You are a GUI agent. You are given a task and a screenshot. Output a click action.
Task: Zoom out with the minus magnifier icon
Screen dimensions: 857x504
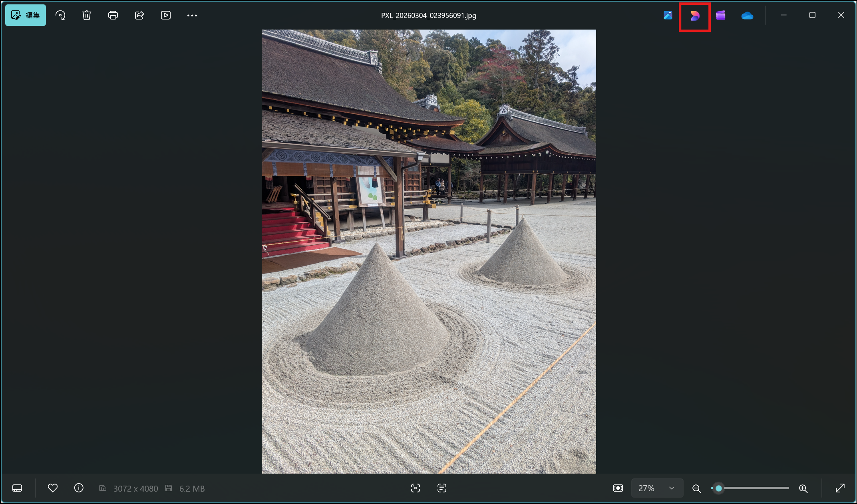coord(697,488)
